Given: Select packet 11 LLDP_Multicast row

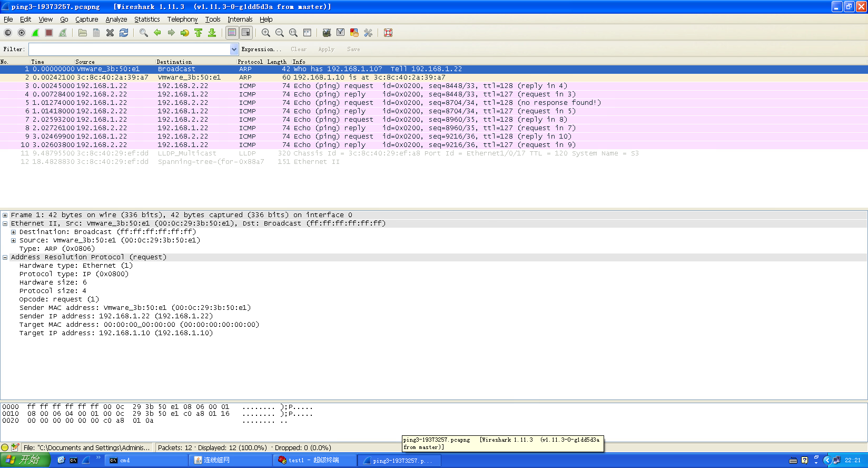Looking at the screenshot, I should click(x=434, y=153).
